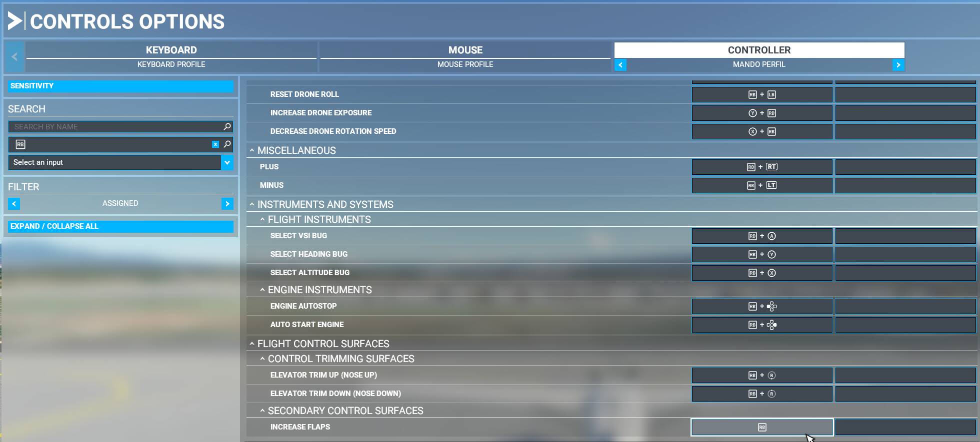The image size is (980, 442).
Task: Click the Search by name input field
Action: pos(115,127)
